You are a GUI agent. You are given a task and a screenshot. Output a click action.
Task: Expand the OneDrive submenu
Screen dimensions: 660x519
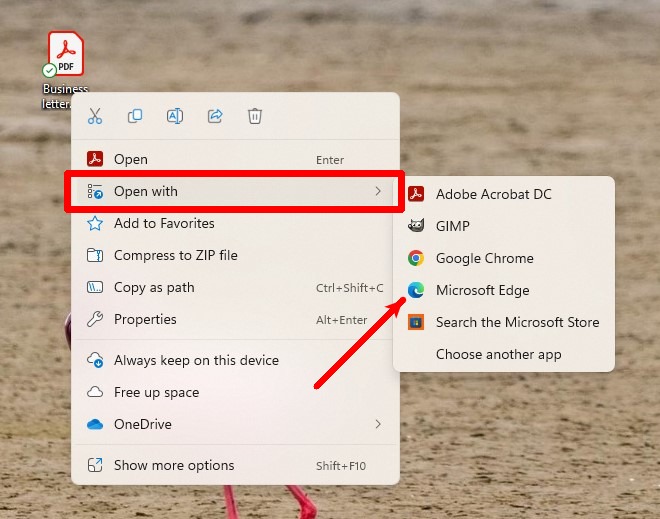point(235,424)
